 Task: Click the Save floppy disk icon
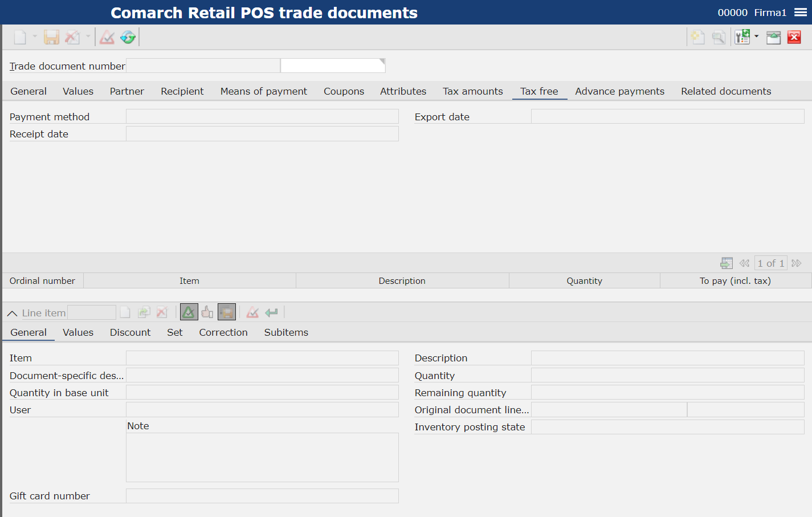(x=52, y=38)
